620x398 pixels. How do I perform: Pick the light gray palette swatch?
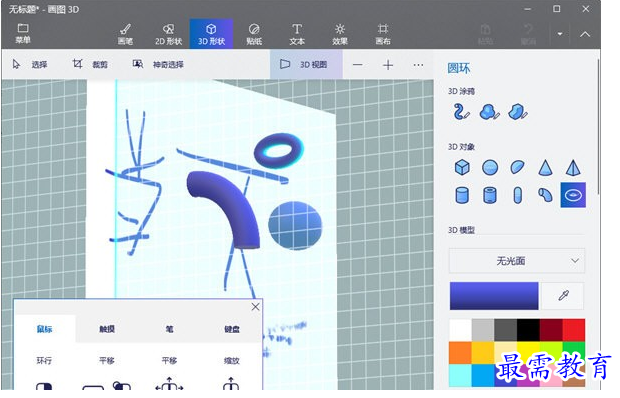pos(483,330)
